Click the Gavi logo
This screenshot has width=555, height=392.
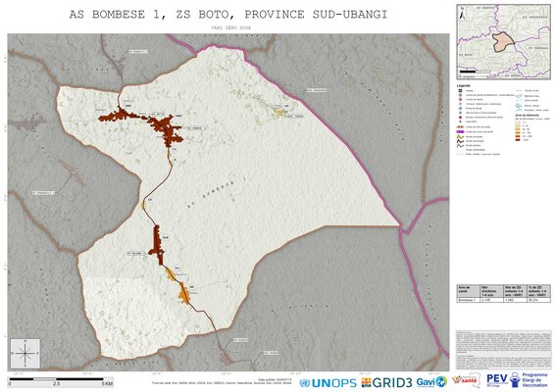pyautogui.click(x=431, y=382)
